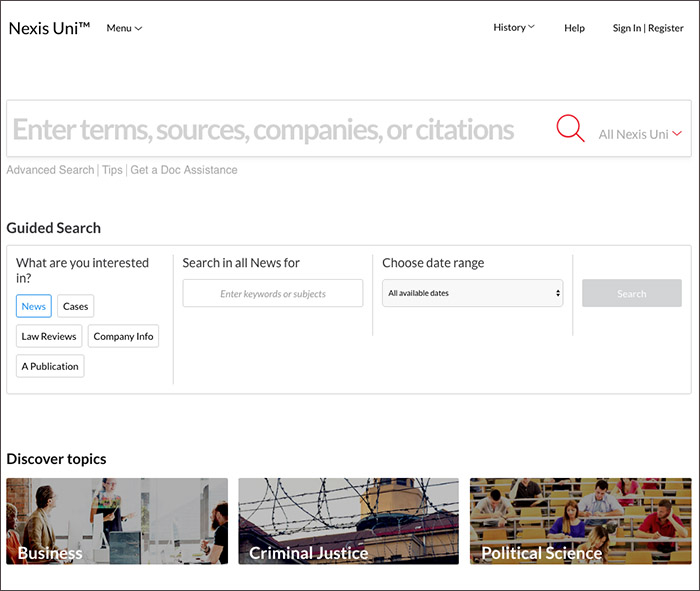Click Get a Doc Assistance
The image size is (700, 591).
(184, 170)
